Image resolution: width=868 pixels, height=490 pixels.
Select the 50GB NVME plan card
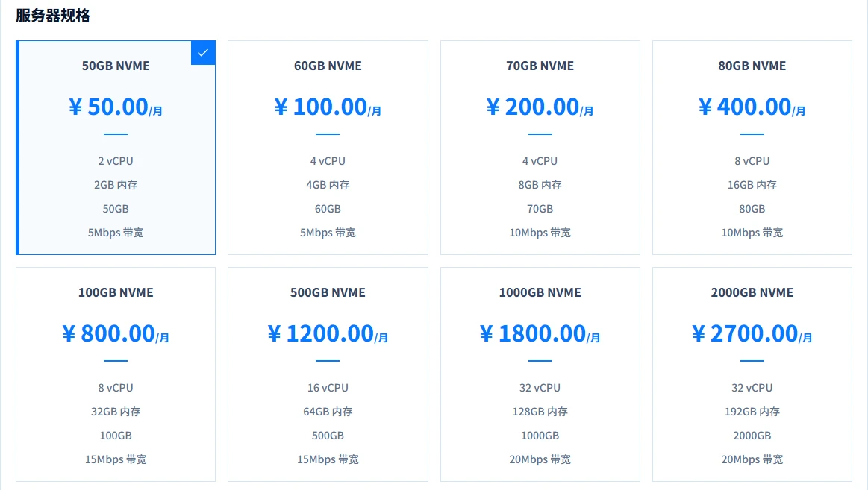tap(116, 148)
